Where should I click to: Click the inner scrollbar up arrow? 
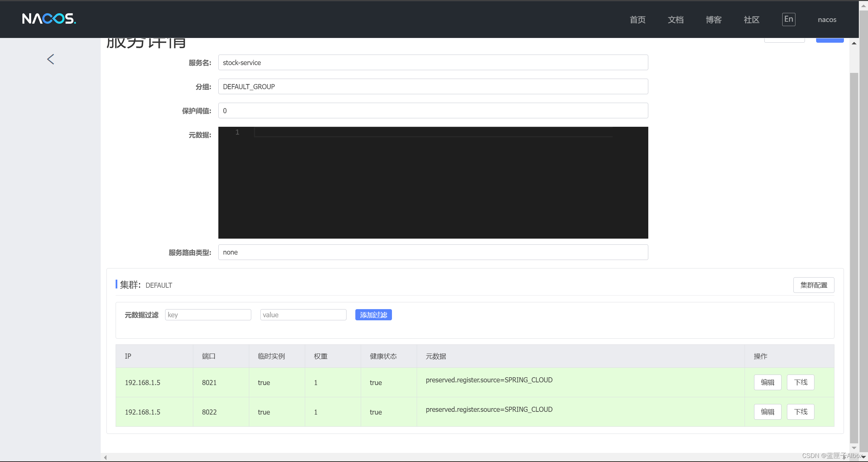point(854,43)
